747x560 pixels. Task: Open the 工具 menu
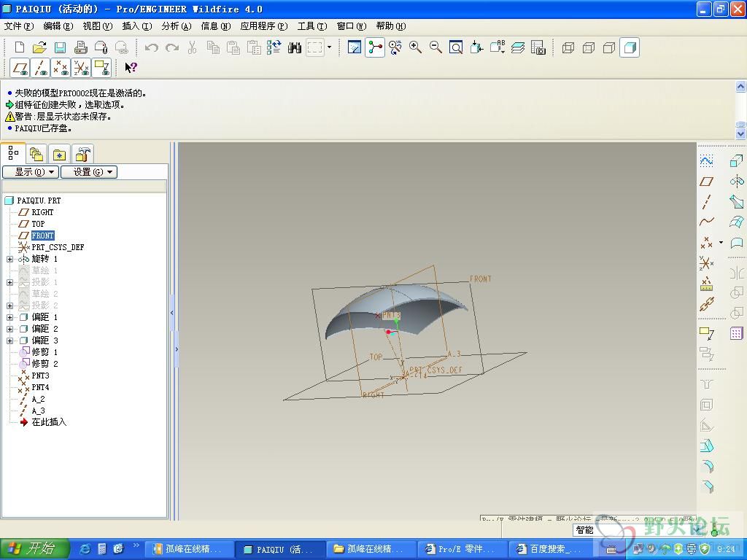(x=312, y=26)
